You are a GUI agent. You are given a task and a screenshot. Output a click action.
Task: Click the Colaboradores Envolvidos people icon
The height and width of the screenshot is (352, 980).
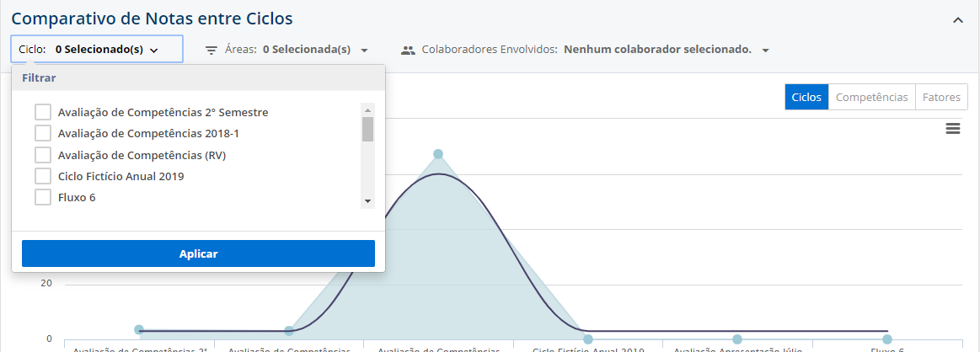408,51
